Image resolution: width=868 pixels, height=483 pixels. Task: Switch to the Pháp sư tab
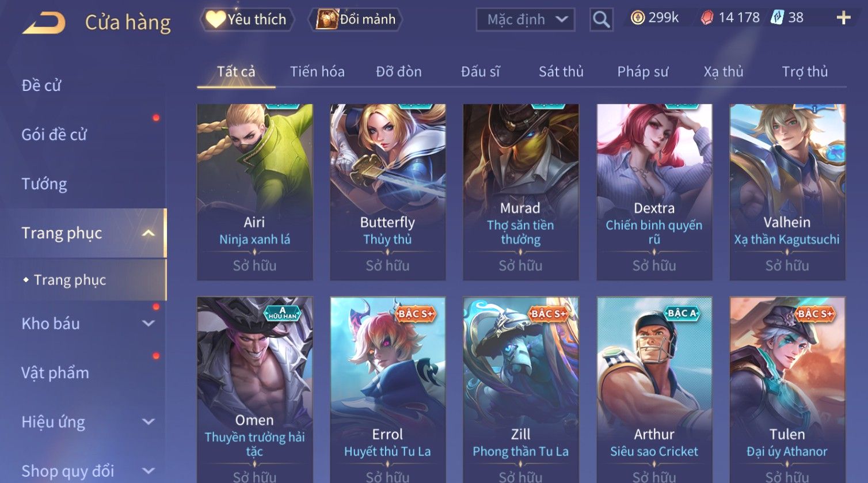point(642,72)
